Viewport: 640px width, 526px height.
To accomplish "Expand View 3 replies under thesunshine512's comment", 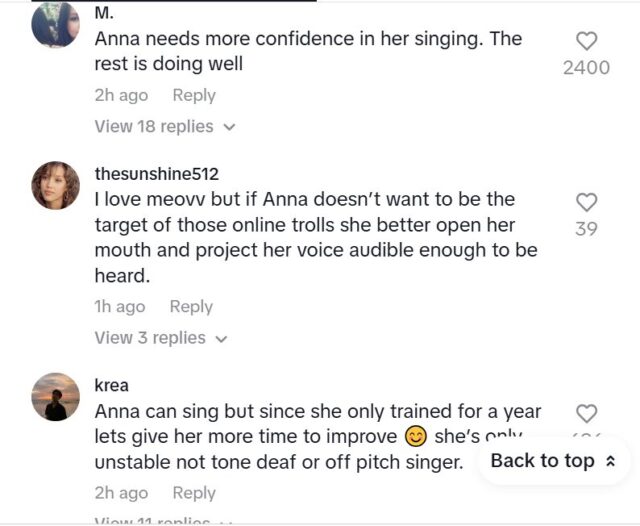I will [x=160, y=338].
